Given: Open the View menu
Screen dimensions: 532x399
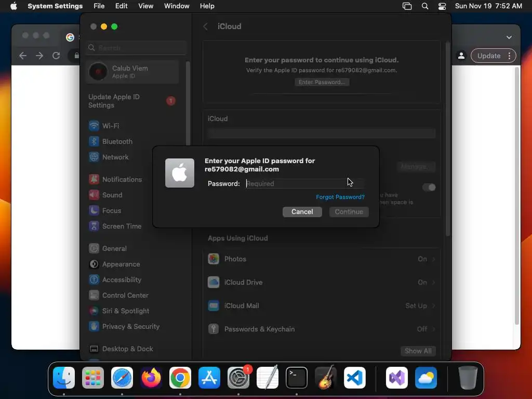Looking at the screenshot, I should tap(146, 6).
